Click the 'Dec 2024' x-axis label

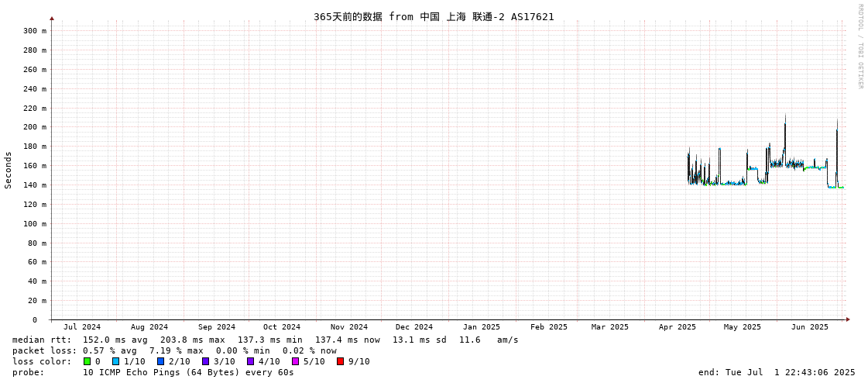click(x=414, y=327)
